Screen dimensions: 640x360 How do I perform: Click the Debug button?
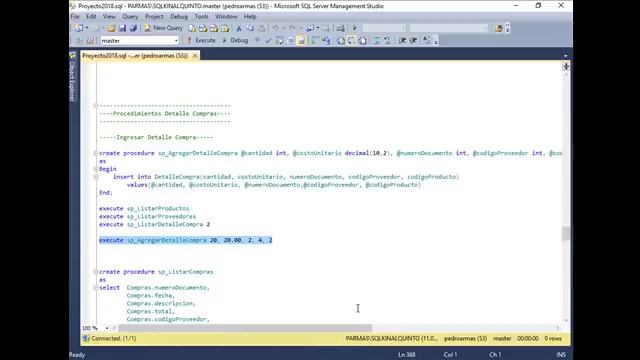point(235,40)
